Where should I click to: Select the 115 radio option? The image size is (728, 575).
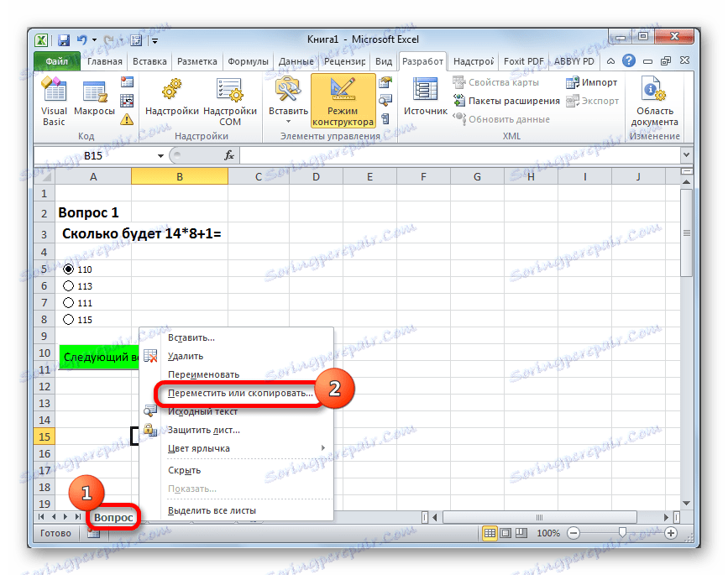(x=68, y=319)
